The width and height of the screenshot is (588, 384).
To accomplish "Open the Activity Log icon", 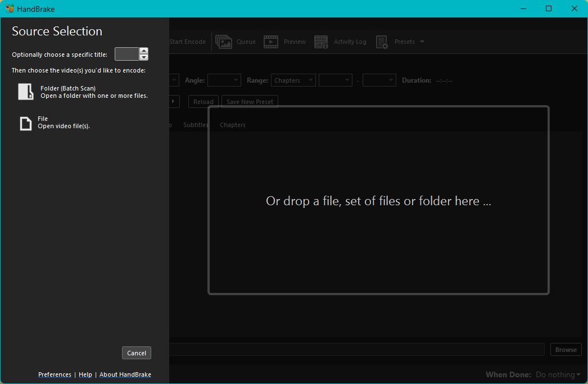I will [321, 42].
